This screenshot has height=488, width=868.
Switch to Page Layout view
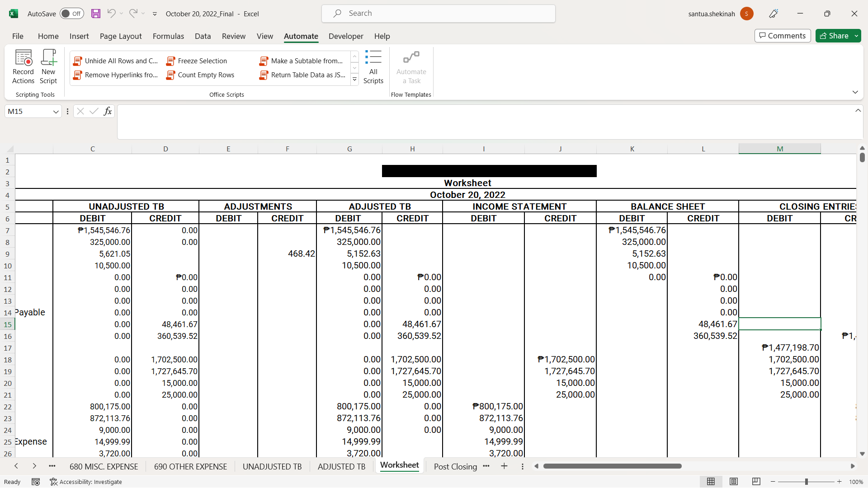pos(734,482)
